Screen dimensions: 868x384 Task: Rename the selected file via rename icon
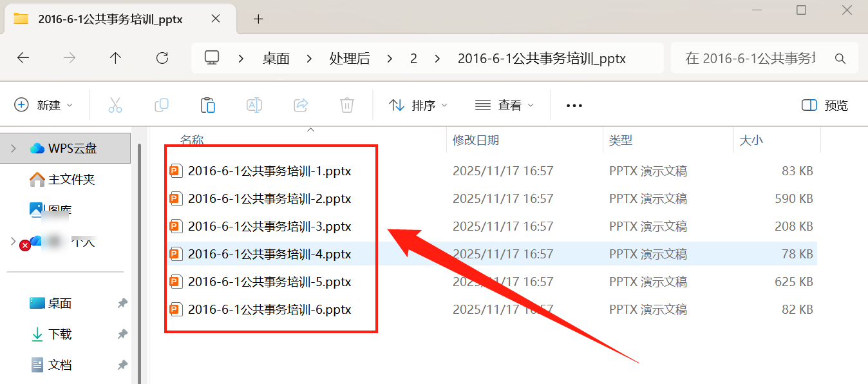pyautogui.click(x=254, y=104)
